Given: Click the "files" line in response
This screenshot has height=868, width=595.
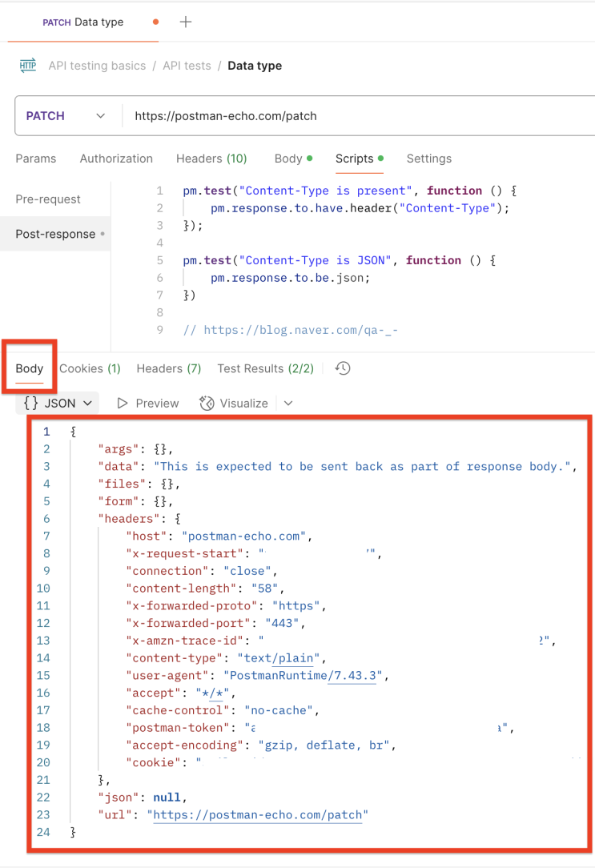Looking at the screenshot, I should (x=139, y=484).
